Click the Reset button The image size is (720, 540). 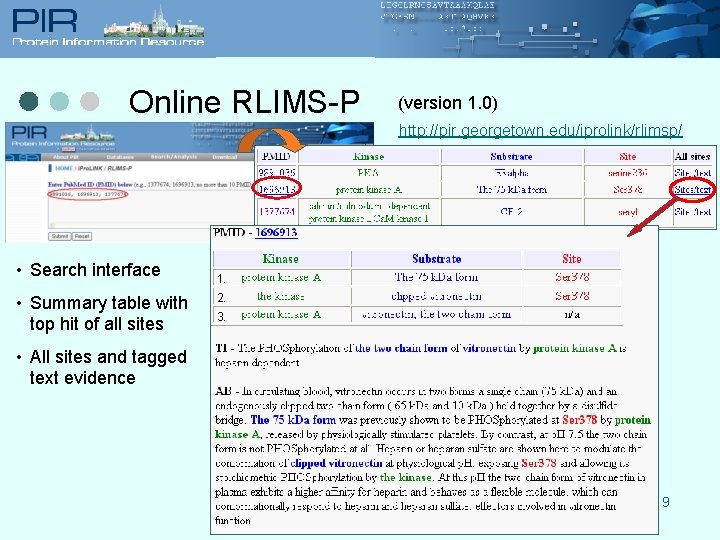[82, 236]
